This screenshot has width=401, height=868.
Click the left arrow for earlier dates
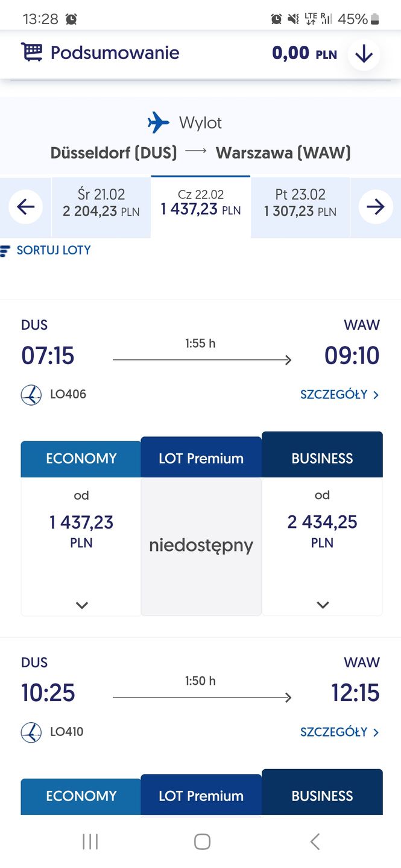(25, 207)
